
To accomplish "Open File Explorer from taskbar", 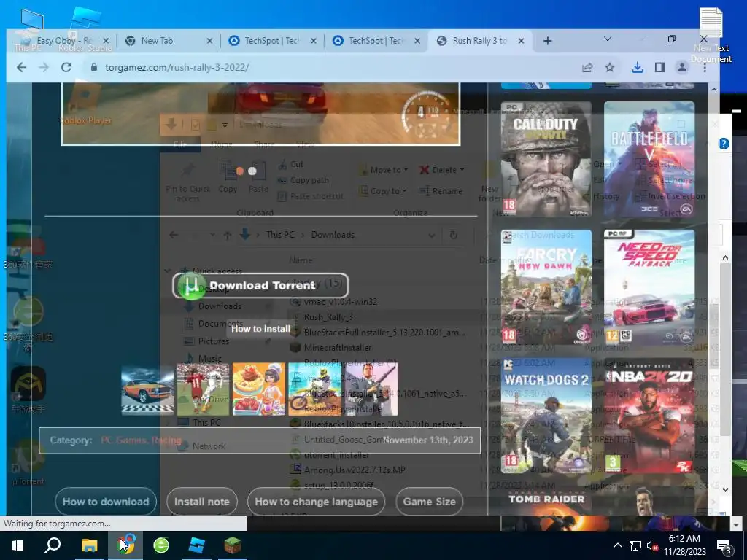I will [88, 545].
